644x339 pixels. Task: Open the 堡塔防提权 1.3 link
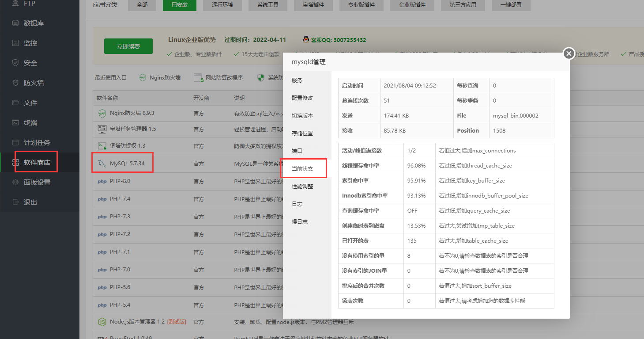click(x=128, y=145)
